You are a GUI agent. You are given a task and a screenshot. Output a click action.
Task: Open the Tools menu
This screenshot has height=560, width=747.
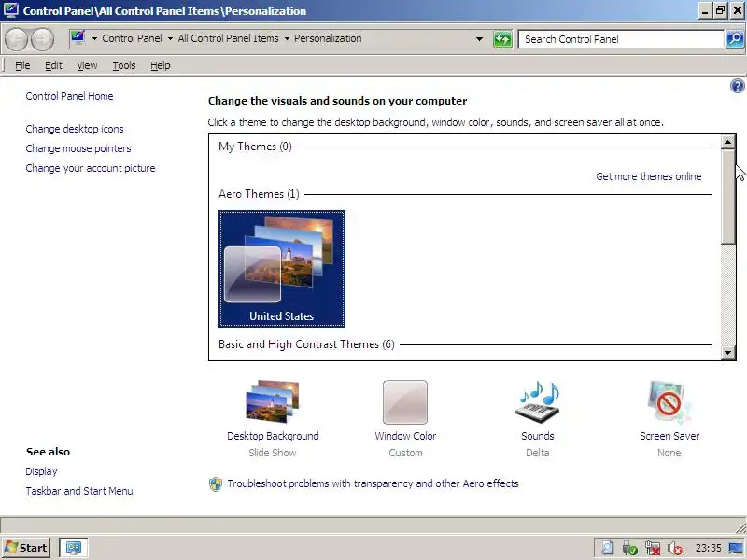124,65
